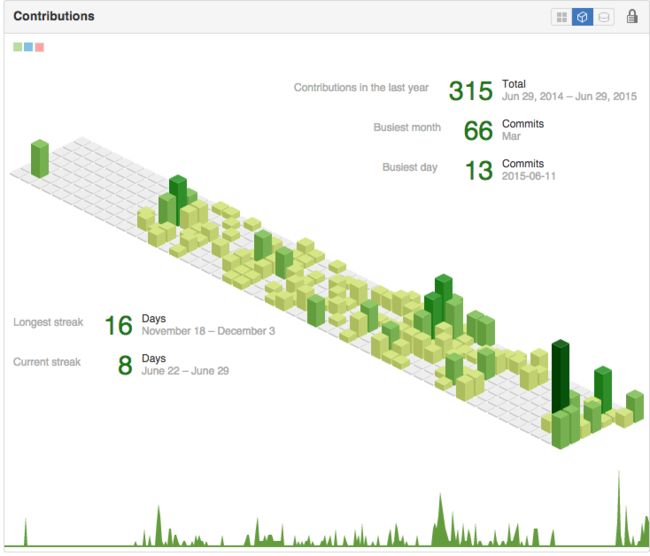Click the busiest month label Mar
The height and width of the screenshot is (556, 650).
[x=511, y=136]
